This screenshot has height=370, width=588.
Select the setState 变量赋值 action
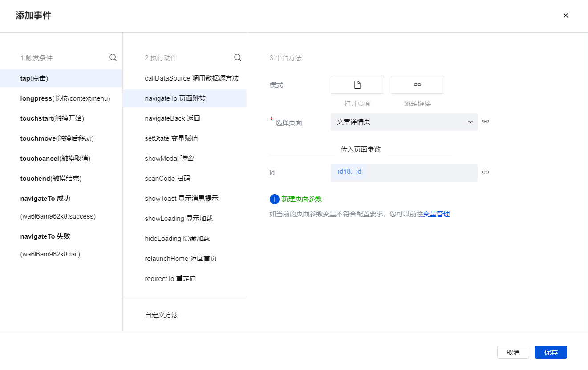coord(170,138)
